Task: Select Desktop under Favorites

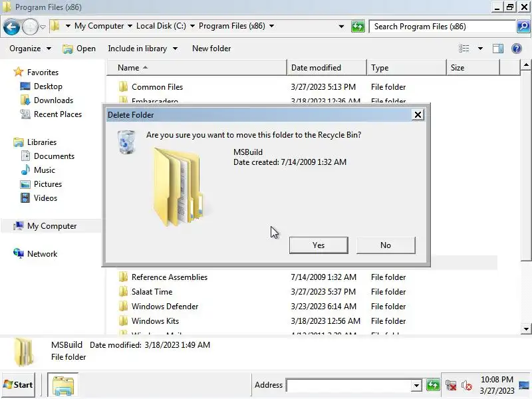Action: click(x=48, y=86)
